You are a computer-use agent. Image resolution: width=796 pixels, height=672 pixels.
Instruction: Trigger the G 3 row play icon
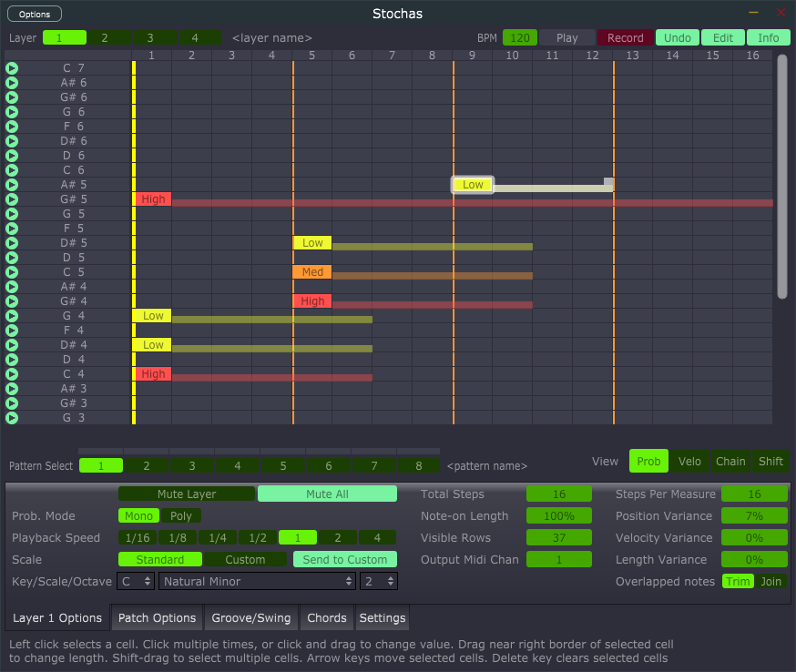(12, 418)
